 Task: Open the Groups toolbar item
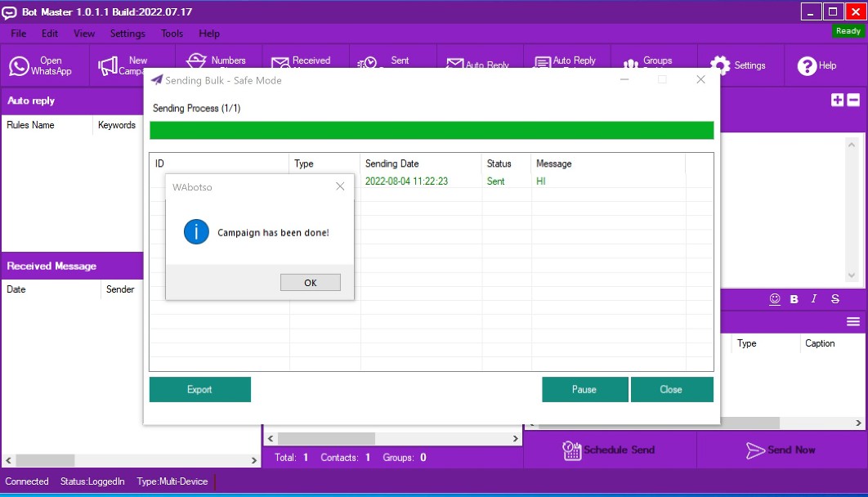tap(647, 60)
